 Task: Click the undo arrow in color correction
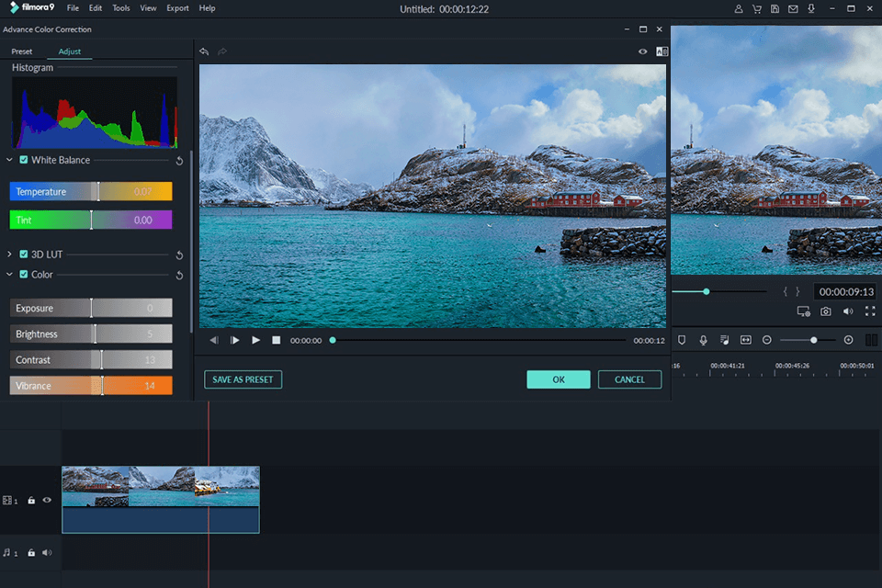(x=204, y=52)
